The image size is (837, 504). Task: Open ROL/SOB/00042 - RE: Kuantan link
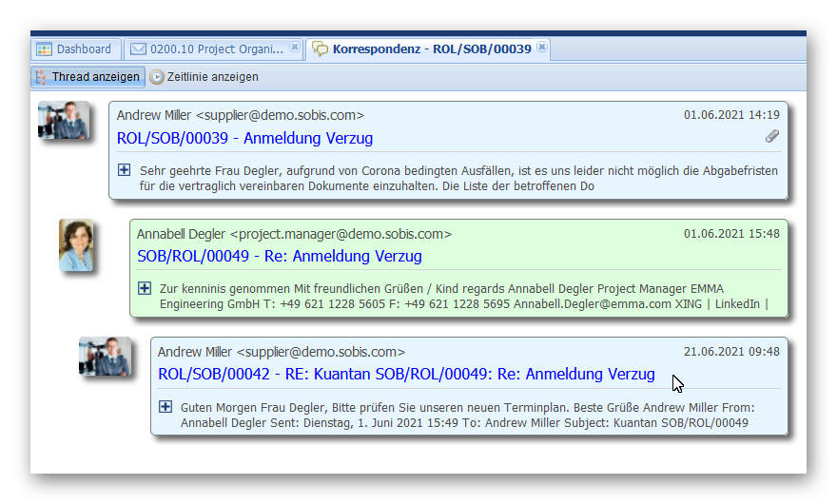[x=406, y=375]
